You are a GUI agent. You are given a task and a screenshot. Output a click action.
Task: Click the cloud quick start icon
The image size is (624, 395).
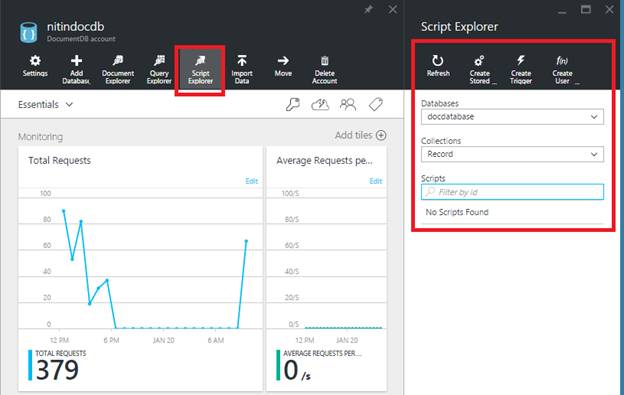pos(320,105)
